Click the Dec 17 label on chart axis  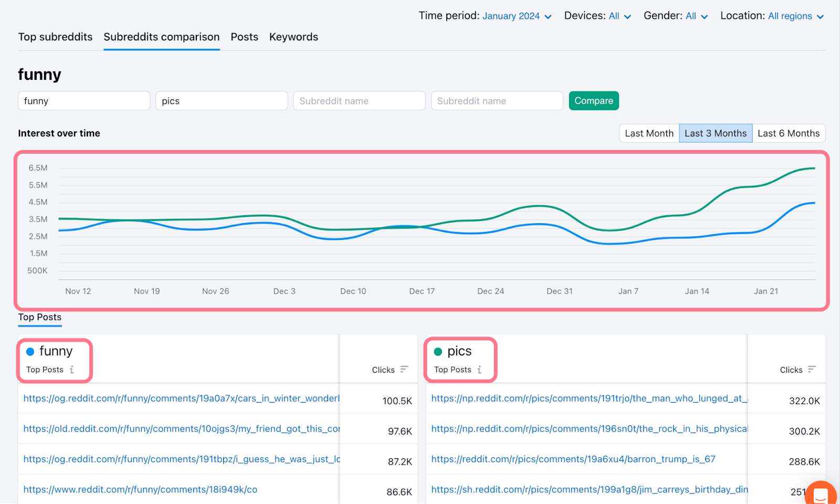tap(422, 291)
